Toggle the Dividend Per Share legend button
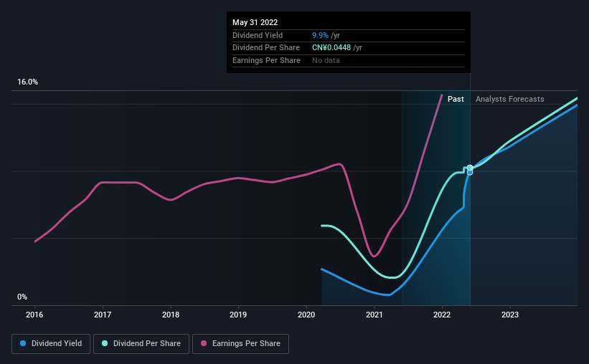 coord(141,344)
